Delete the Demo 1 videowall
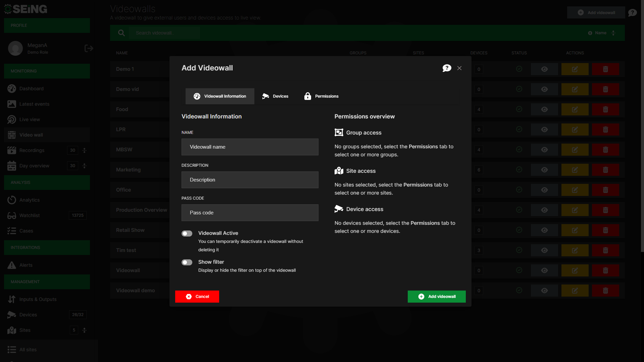644x362 pixels. pos(605,69)
